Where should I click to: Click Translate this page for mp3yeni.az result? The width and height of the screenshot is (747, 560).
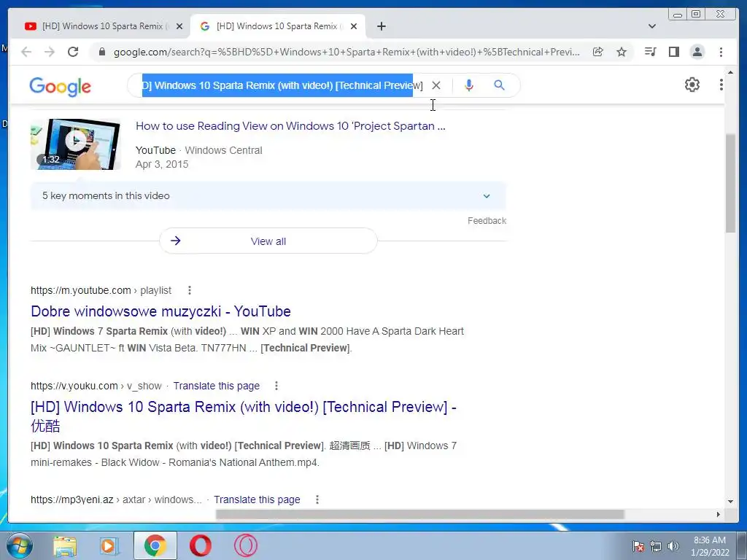[257, 499]
